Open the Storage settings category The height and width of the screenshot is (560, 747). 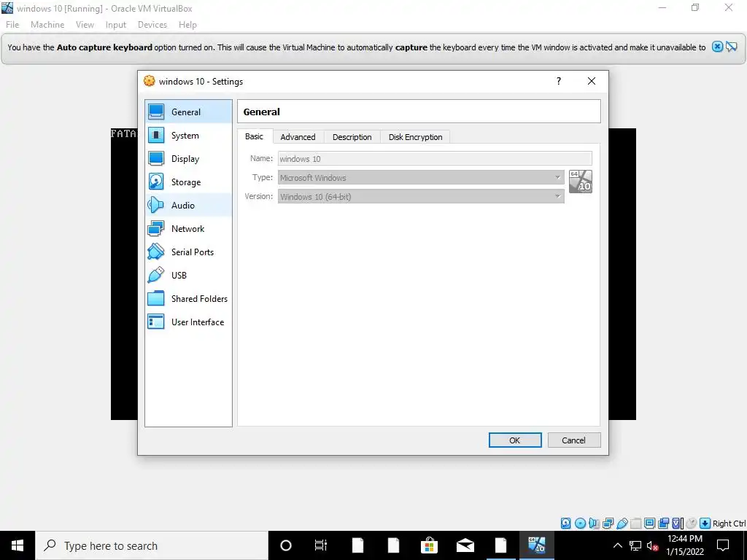tap(188, 182)
